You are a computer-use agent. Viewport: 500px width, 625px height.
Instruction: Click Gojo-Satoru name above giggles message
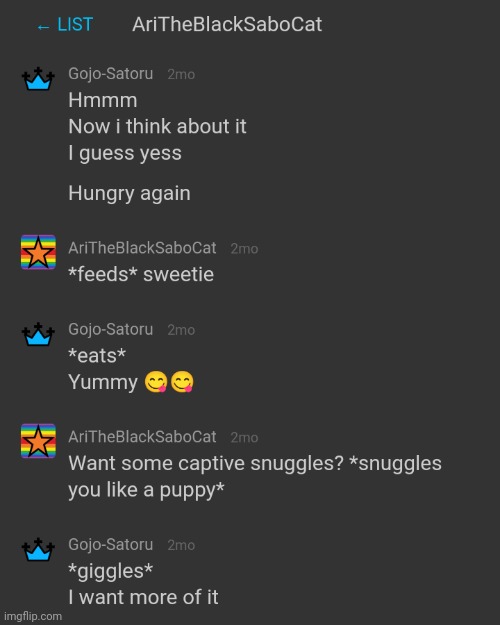[x=110, y=544]
